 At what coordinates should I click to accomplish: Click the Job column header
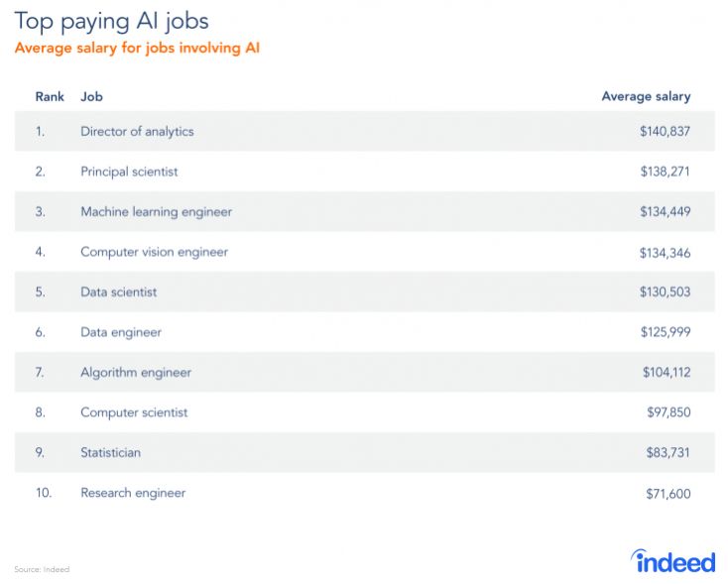coord(91,96)
